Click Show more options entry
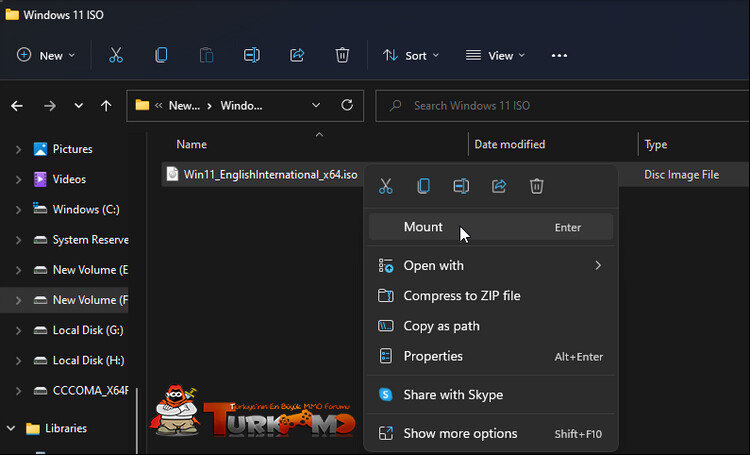 tap(491, 433)
